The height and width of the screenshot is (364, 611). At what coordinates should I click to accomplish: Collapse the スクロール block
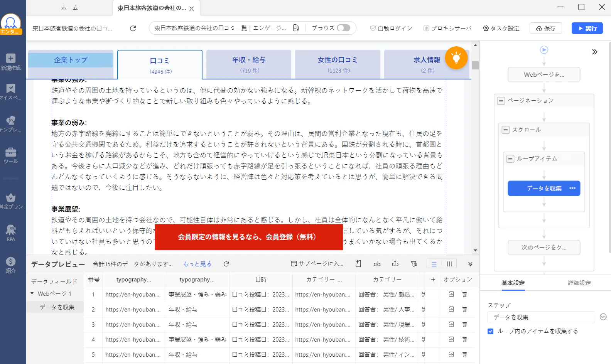[x=506, y=130]
